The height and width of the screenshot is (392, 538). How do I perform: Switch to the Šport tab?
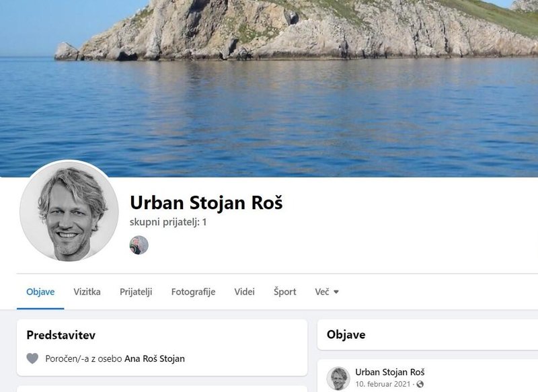284,292
